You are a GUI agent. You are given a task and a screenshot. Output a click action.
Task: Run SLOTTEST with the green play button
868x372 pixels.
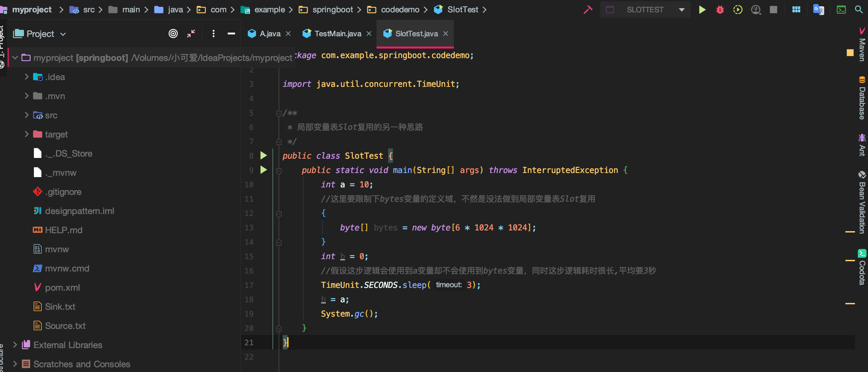click(702, 10)
